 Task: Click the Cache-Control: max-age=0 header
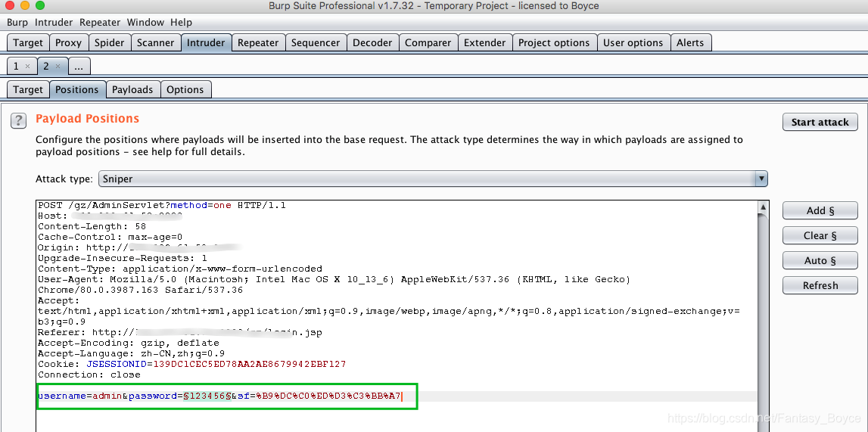click(x=110, y=237)
